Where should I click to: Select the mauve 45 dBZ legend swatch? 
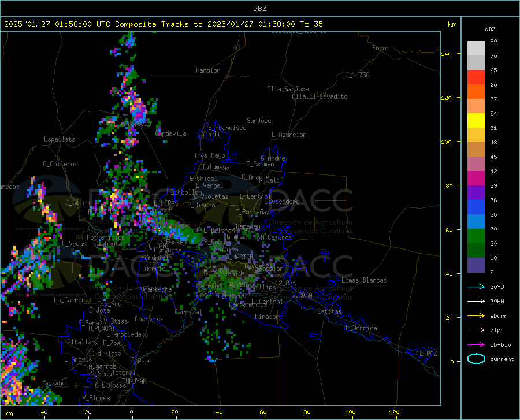point(476,163)
